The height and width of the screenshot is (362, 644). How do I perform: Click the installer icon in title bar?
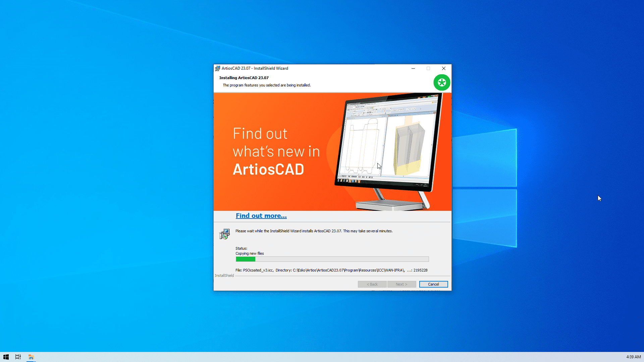217,68
